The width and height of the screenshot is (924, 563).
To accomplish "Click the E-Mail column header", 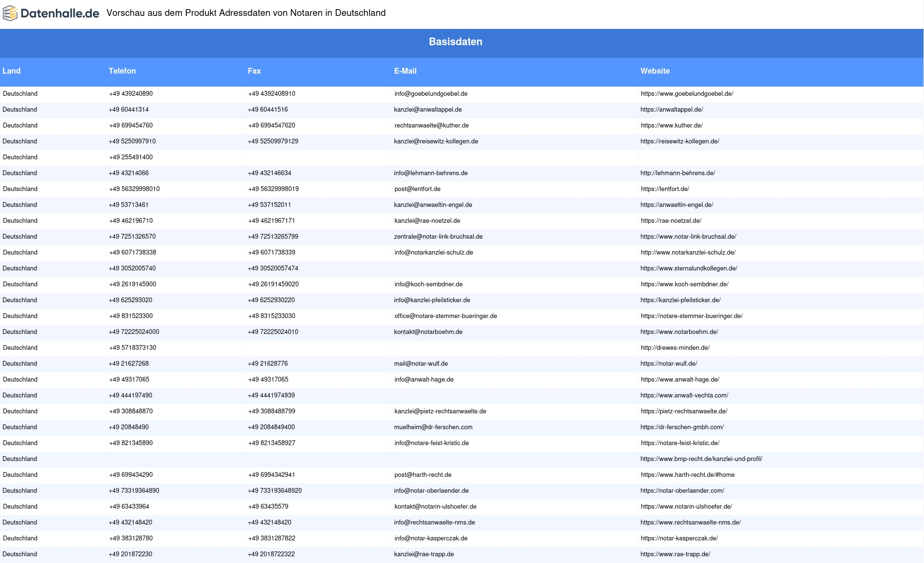I will [x=405, y=71].
